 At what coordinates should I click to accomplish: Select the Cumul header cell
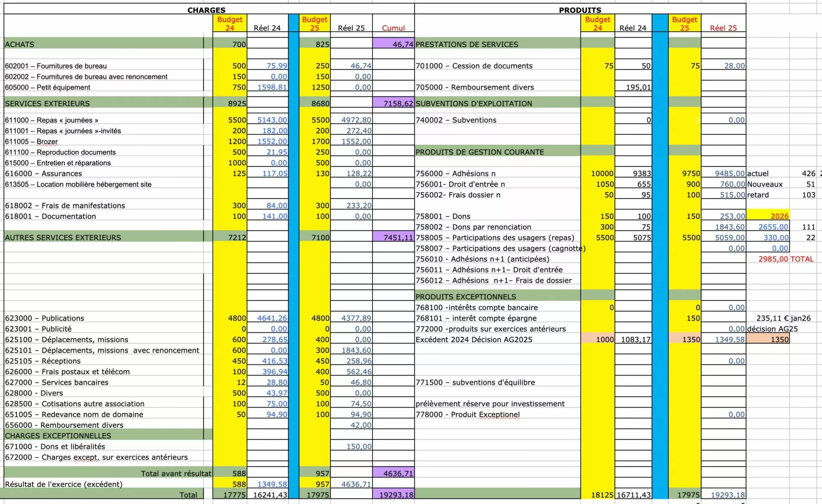[x=393, y=28]
